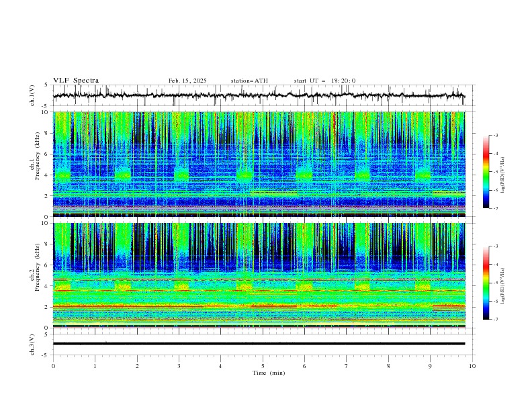Click time axis tick label '0'
Image resolution: width=532 pixels, height=411 pixels.
coord(53,366)
